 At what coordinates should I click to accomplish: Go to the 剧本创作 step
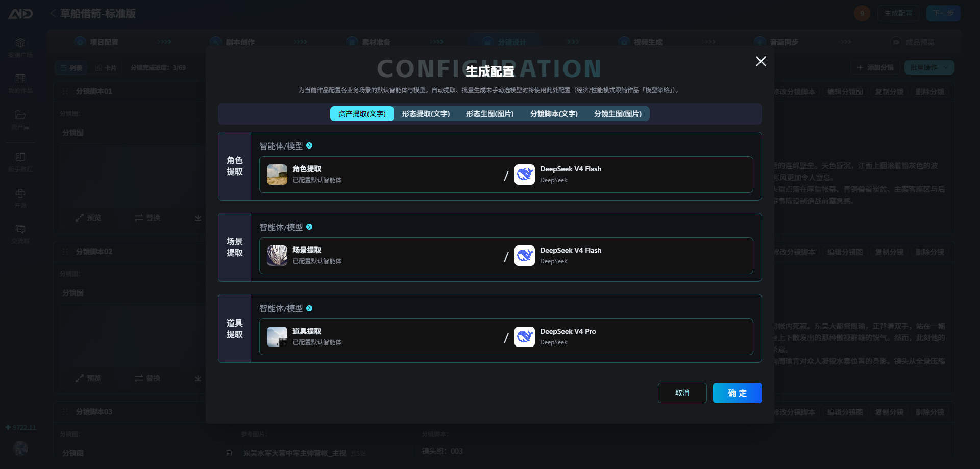pos(233,42)
